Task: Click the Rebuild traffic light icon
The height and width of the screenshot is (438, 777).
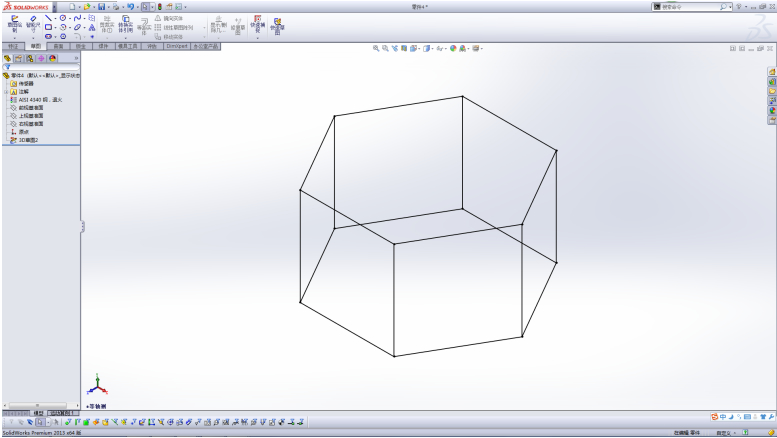Action: click(x=160, y=7)
